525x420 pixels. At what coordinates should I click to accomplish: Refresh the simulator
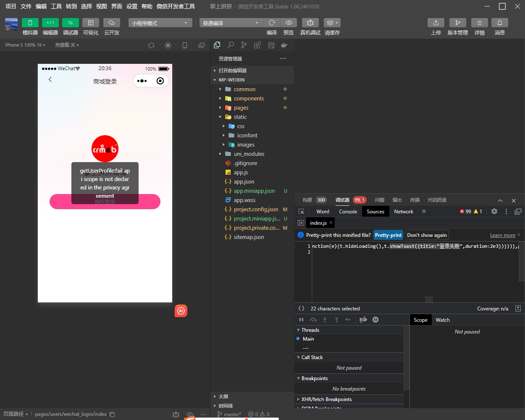point(151,45)
